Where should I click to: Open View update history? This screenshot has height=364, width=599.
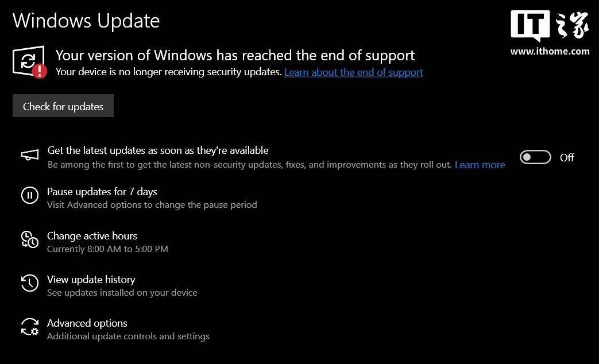pos(91,280)
